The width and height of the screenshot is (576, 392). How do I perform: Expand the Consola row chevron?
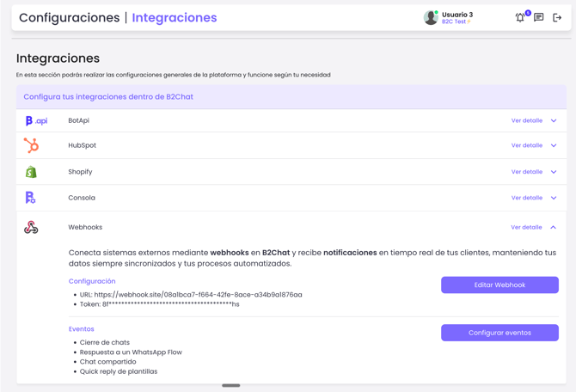pyautogui.click(x=554, y=198)
